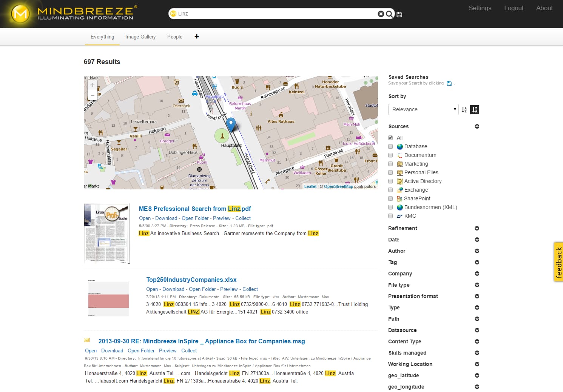
Task: Check the Database source checkbox
Action: 390,146
